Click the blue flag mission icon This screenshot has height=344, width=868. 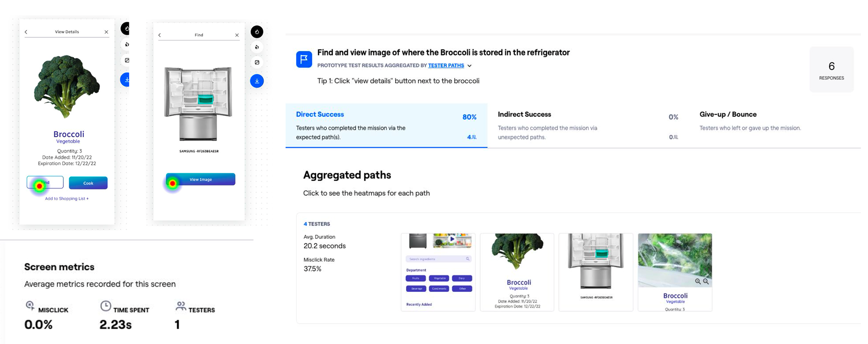304,59
